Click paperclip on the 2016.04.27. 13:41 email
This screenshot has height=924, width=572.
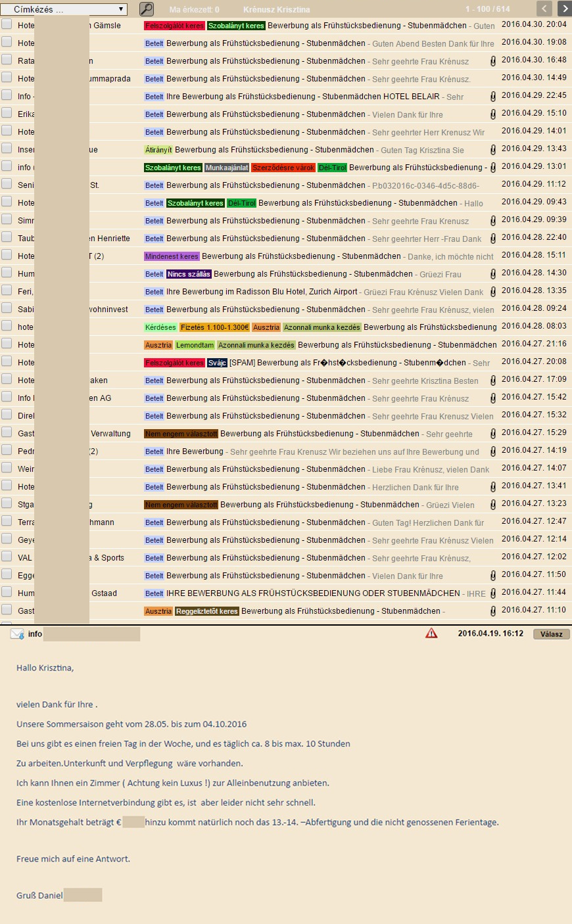pyautogui.click(x=493, y=487)
